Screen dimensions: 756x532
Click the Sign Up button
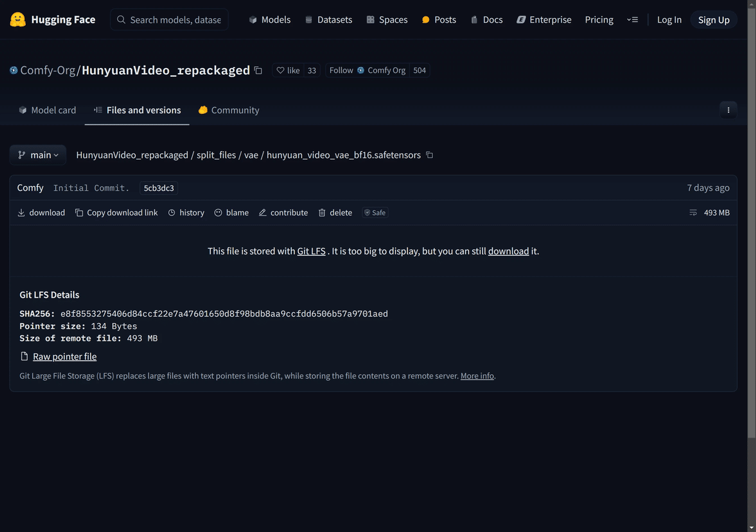pos(714,20)
